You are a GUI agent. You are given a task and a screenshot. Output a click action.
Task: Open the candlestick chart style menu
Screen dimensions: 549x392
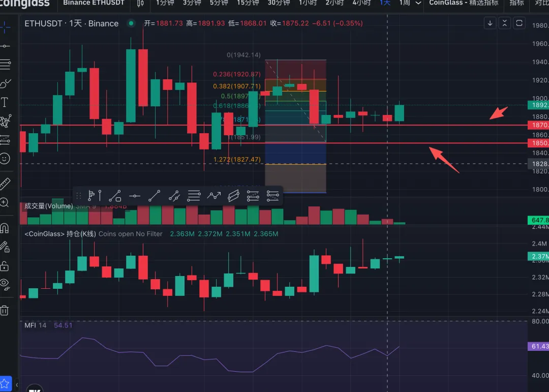click(140, 3)
